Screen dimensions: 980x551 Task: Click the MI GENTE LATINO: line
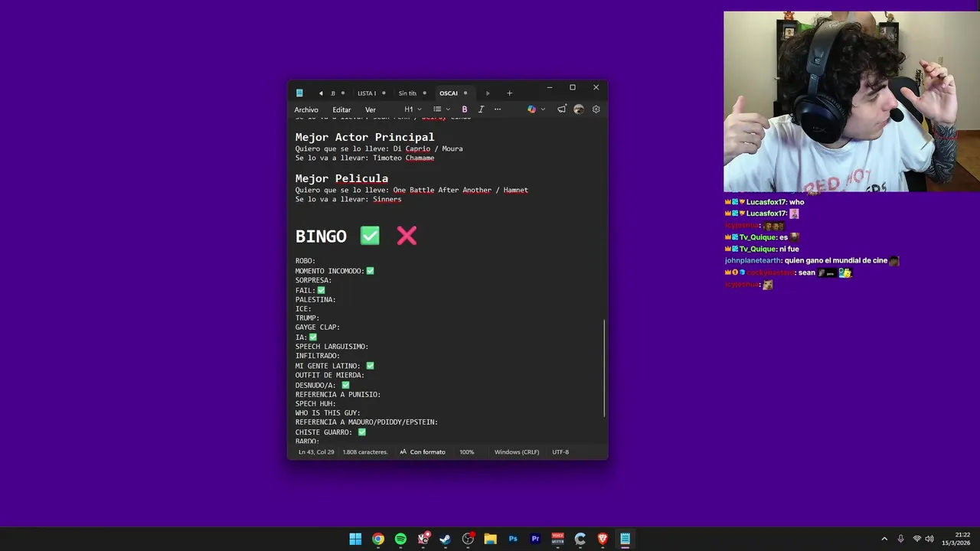click(x=335, y=366)
